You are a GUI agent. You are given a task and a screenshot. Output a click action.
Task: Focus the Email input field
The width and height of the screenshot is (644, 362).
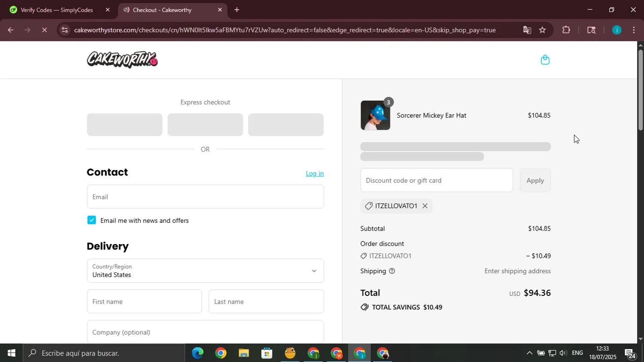[x=205, y=197]
